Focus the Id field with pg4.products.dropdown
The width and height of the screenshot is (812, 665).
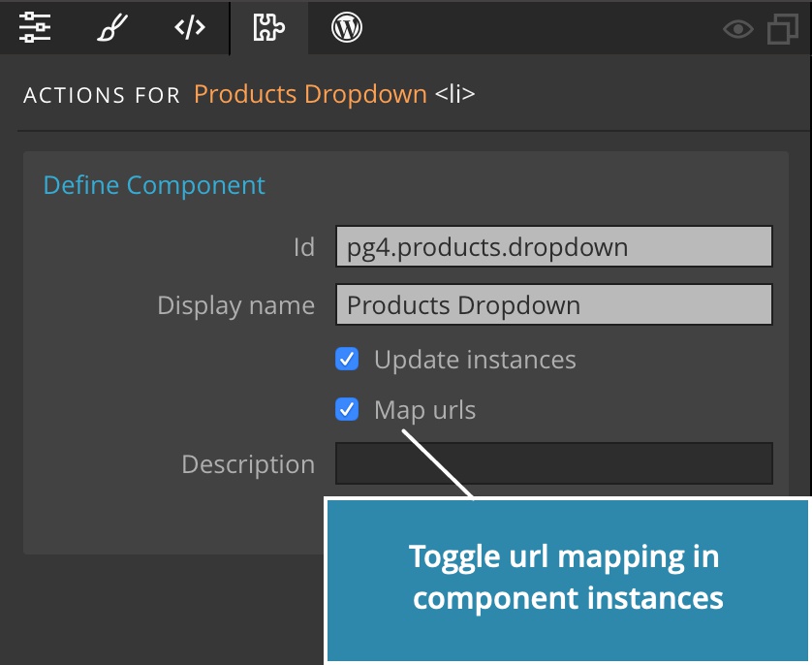click(554, 246)
